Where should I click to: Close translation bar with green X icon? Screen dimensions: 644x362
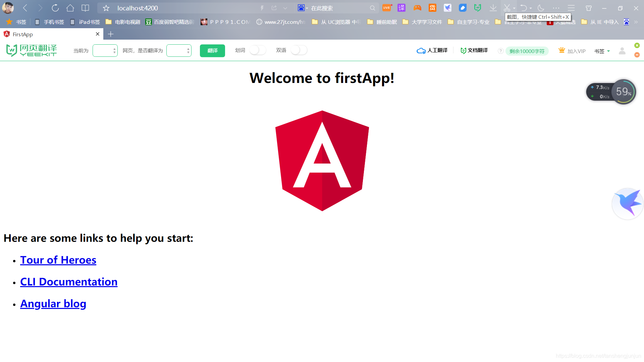click(x=637, y=45)
